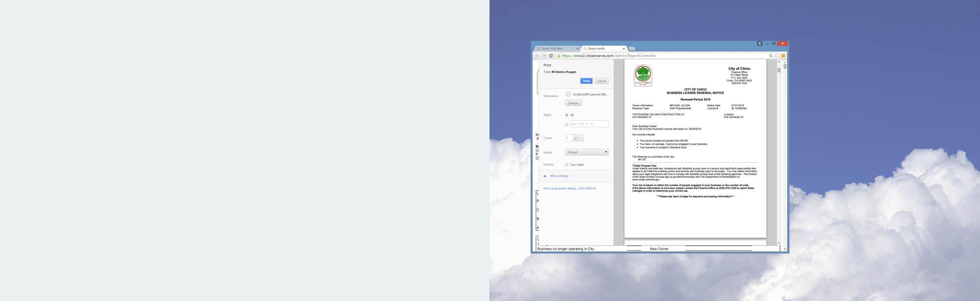Image resolution: width=980 pixels, height=301 pixels.
Task: Click the browser back arrow
Action: pos(537,56)
